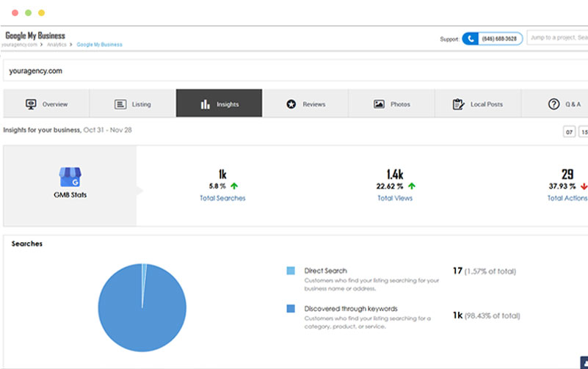Focus the Jump to a project search field
This screenshot has width=588, height=369.
click(558, 38)
